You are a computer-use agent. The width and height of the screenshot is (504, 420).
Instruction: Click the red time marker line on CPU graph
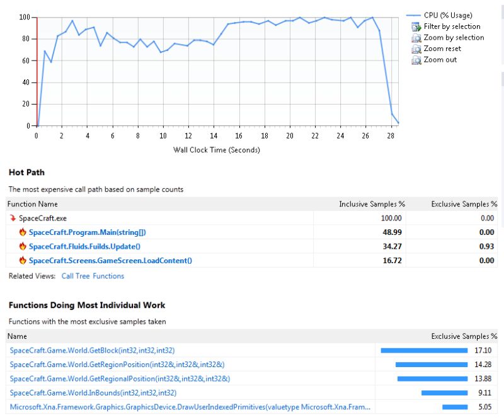(37, 71)
